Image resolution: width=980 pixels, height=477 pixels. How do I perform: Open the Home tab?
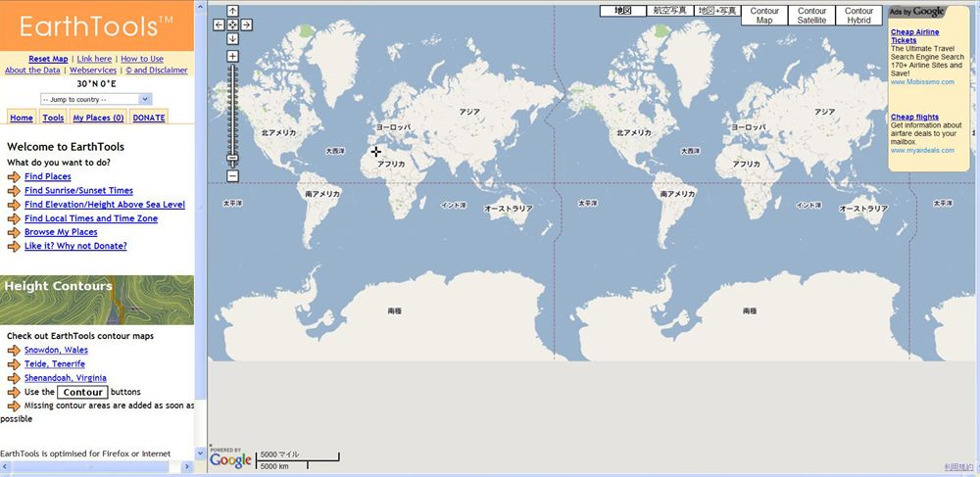click(x=22, y=118)
